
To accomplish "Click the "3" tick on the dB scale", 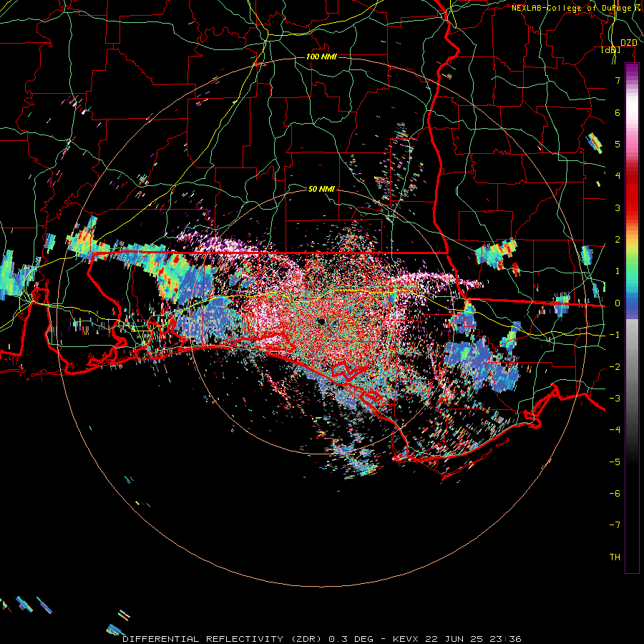I will coord(618,208).
